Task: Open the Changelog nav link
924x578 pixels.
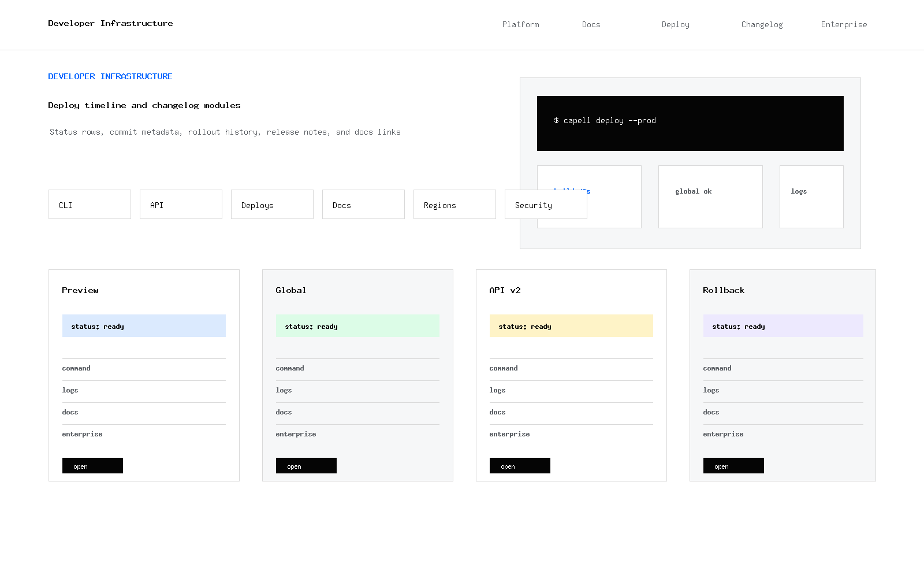Action: click(762, 24)
